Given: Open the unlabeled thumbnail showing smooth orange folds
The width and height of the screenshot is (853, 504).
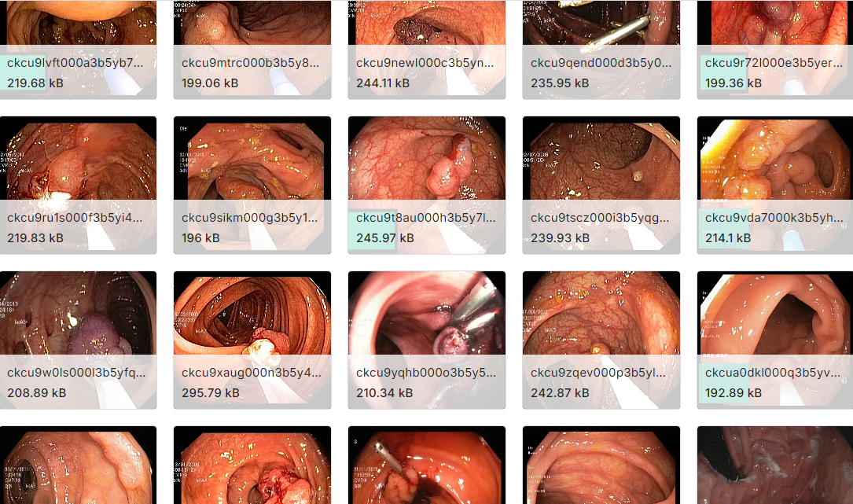Looking at the screenshot, I should coord(601,465).
